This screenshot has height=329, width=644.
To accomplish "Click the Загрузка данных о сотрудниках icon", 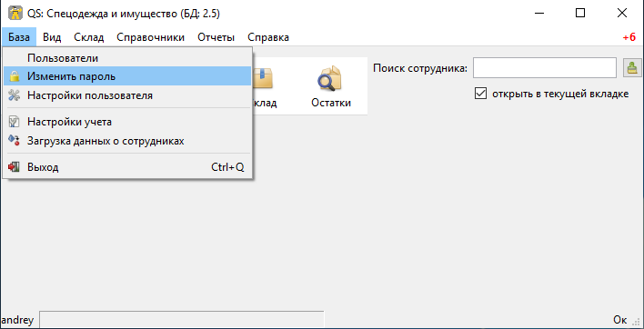I will [x=15, y=141].
